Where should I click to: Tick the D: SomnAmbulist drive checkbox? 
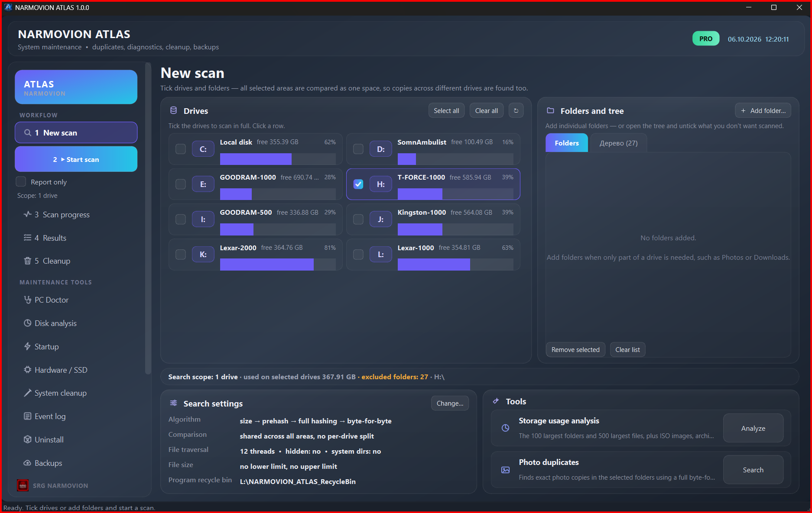pyautogui.click(x=358, y=149)
